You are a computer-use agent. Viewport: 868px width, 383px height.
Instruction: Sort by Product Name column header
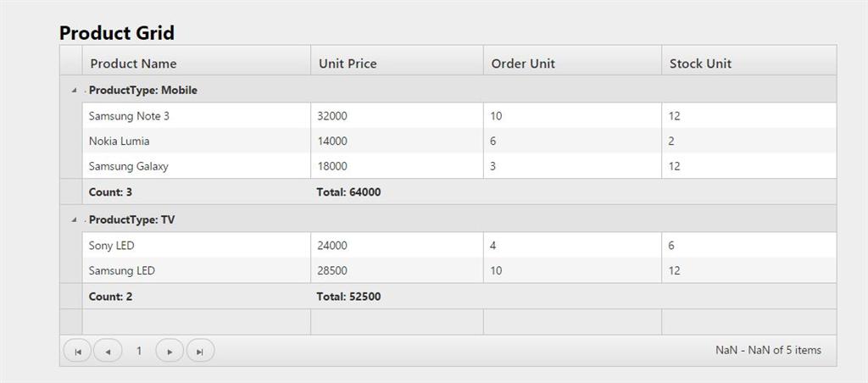point(133,64)
